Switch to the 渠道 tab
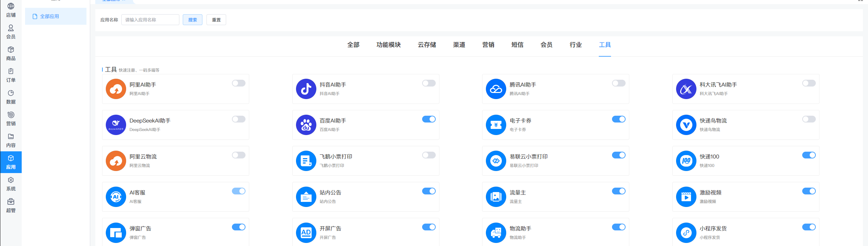The image size is (868, 246). pos(459,45)
